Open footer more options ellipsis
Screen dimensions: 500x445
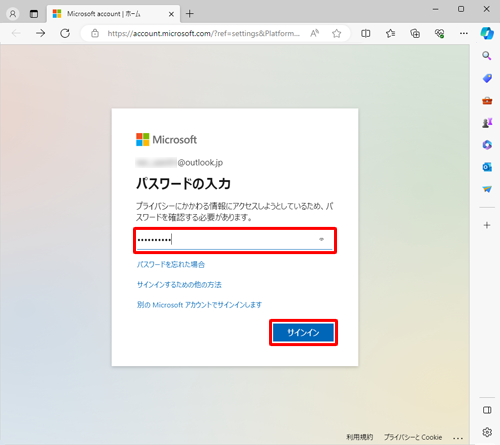[458, 438]
